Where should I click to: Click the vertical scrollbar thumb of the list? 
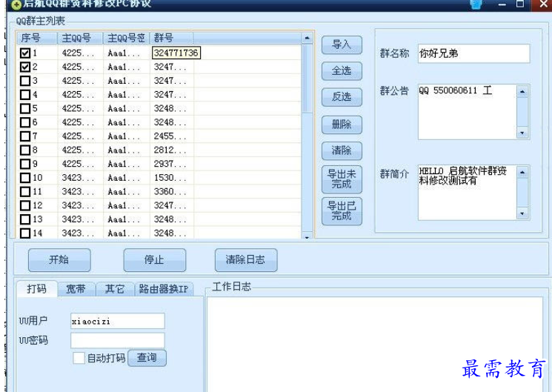tap(307, 79)
